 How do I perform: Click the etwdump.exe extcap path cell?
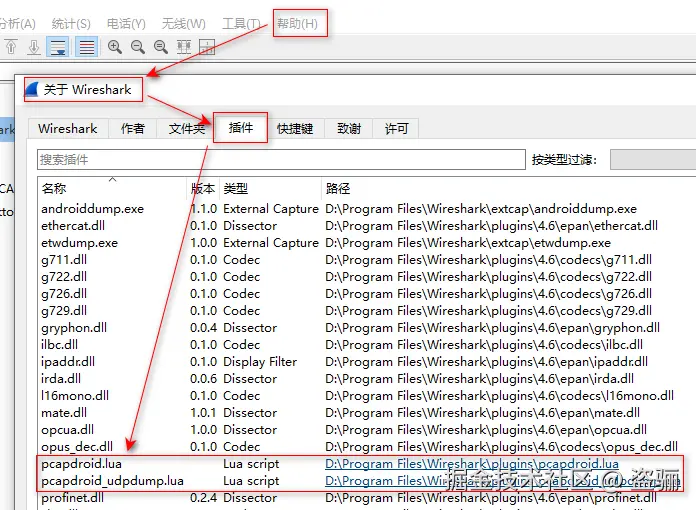click(468, 243)
